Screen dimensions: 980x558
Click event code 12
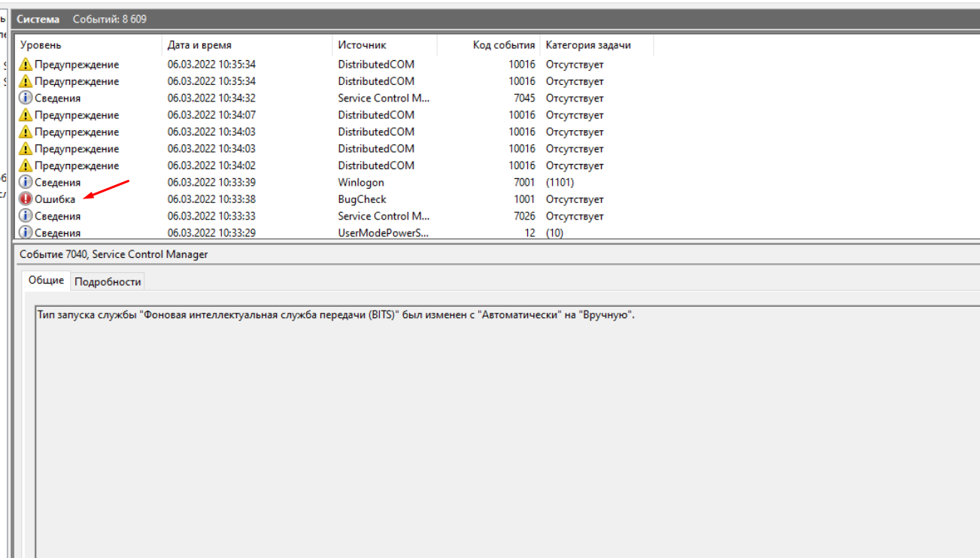coord(530,233)
